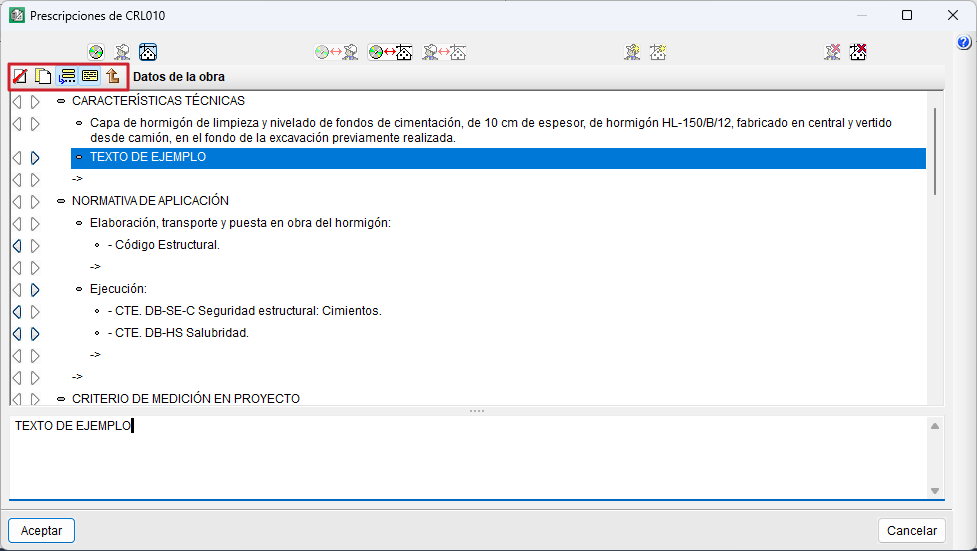Collapse the CARACTERÍSTICAS TÉCNICAS node bullet
This screenshot has width=977, height=551.
point(60,101)
